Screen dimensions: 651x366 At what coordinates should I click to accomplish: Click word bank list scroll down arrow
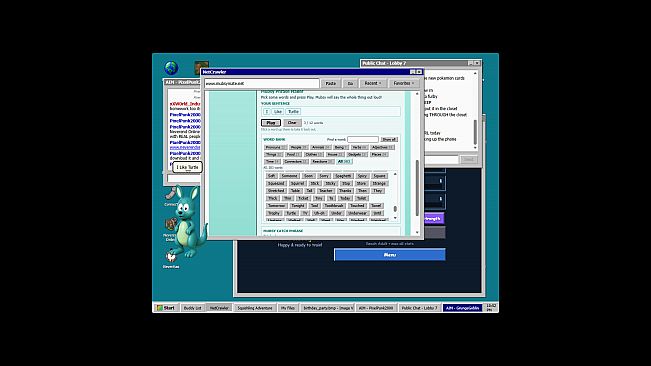395,218
